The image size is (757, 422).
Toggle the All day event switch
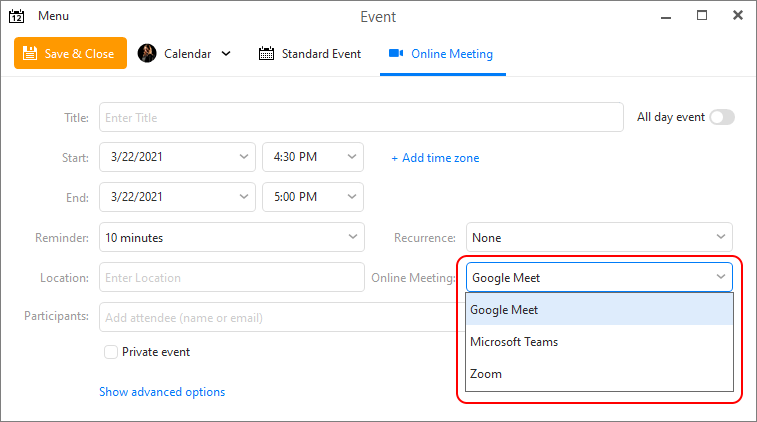pyautogui.click(x=722, y=117)
